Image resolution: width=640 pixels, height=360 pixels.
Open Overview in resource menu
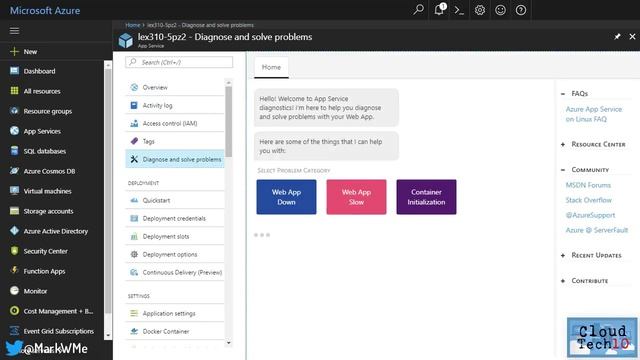pyautogui.click(x=175, y=87)
